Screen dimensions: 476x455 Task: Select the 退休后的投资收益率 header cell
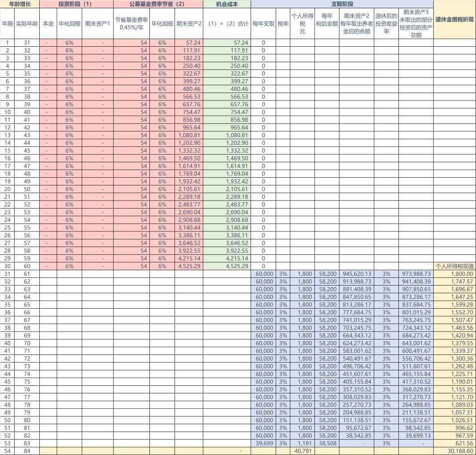(x=386, y=24)
